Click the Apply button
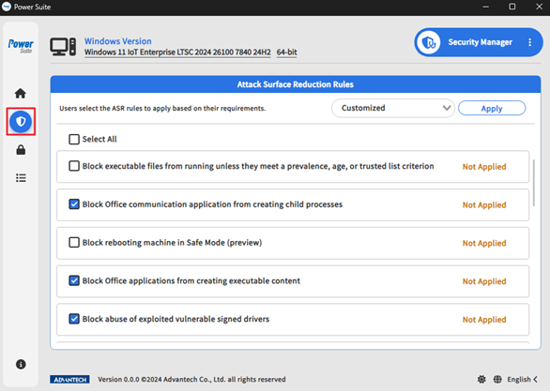Image resolution: width=550 pixels, height=392 pixels. point(492,108)
